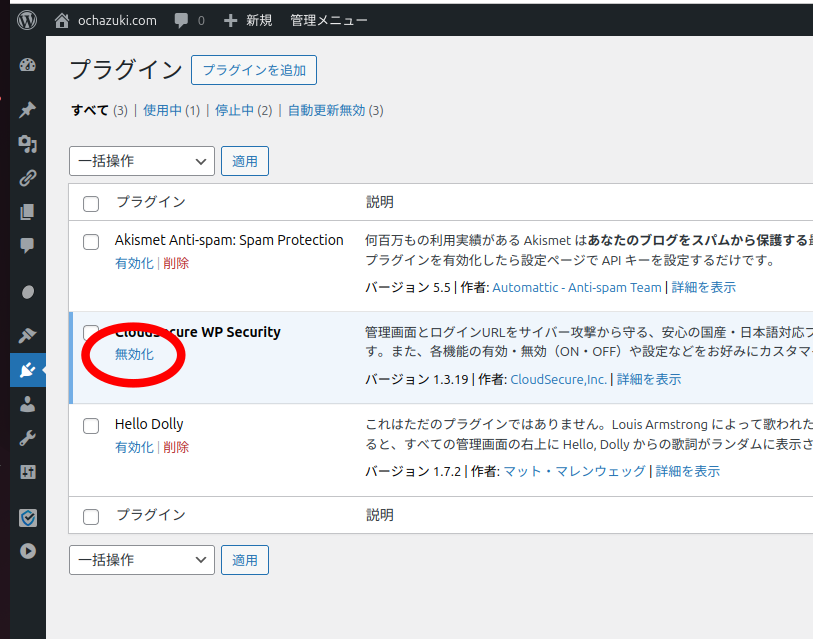Open the 新規 menu in admin bar
This screenshot has width=813, height=639.
point(248,20)
